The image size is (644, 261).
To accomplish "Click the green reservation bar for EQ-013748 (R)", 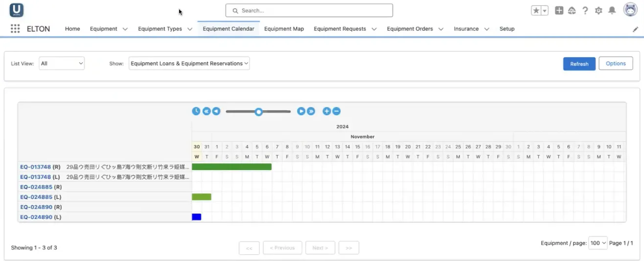I will pyautogui.click(x=231, y=167).
